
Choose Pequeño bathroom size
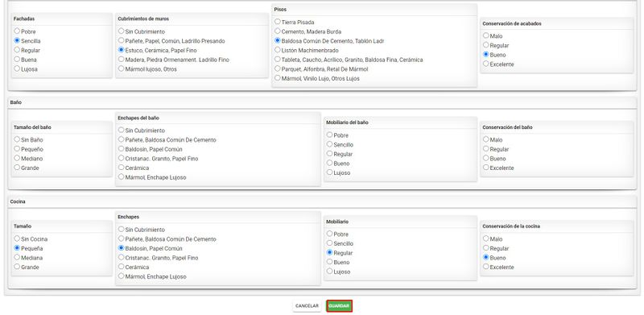(x=17, y=149)
